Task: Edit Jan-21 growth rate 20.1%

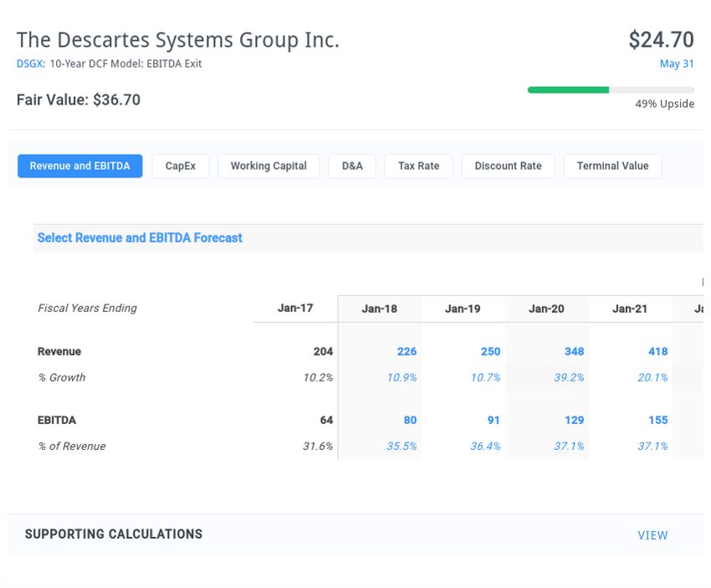Action: (x=652, y=377)
